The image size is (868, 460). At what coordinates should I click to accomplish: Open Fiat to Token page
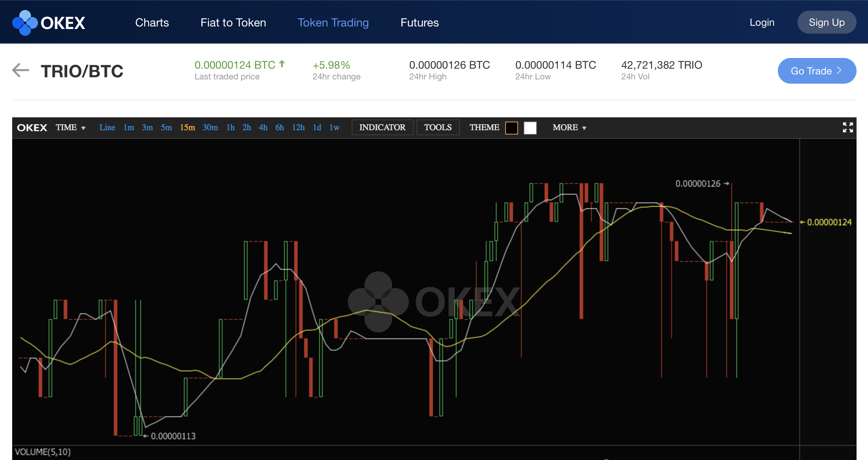click(233, 23)
